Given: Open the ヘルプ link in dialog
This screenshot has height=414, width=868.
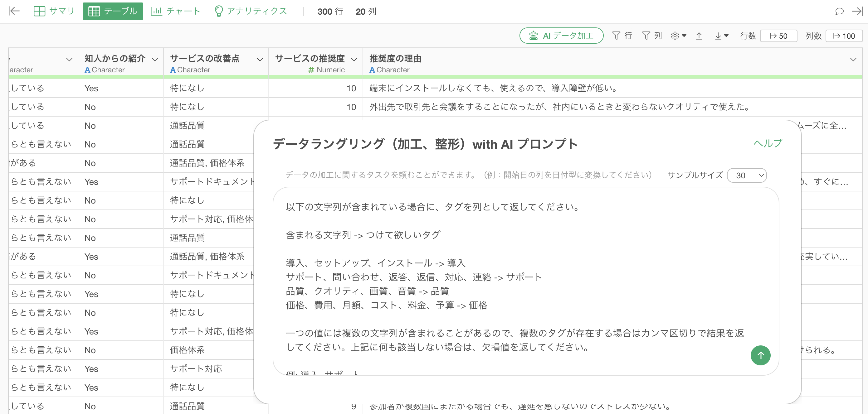Looking at the screenshot, I should [768, 143].
